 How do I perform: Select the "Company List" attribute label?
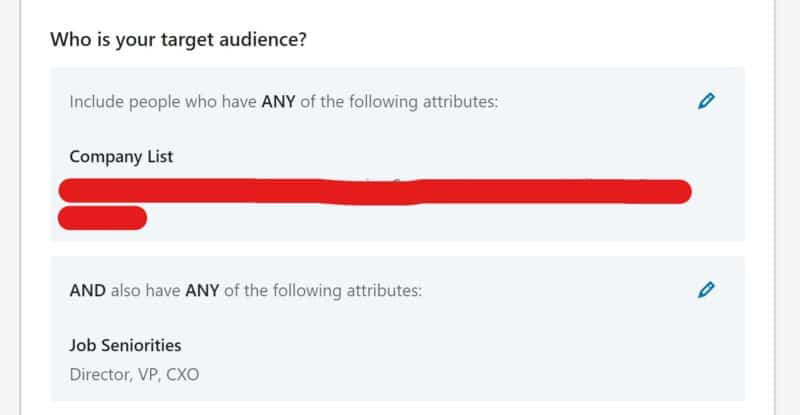tap(121, 157)
